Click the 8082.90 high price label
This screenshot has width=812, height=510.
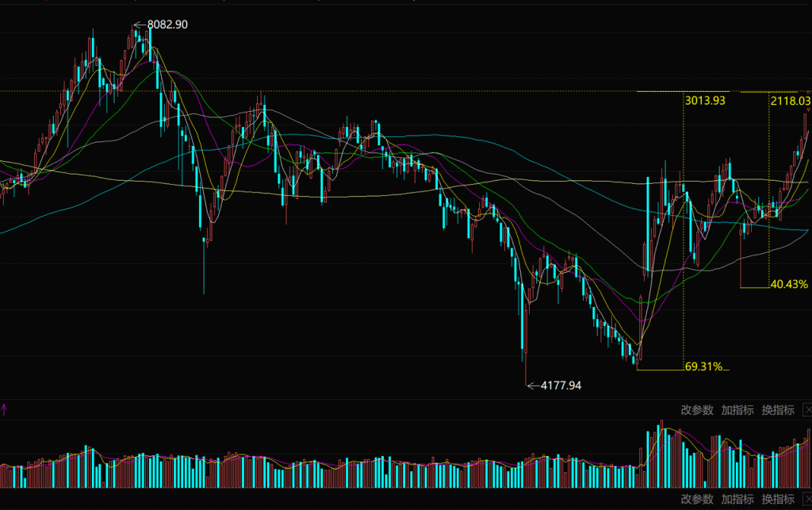pos(167,25)
